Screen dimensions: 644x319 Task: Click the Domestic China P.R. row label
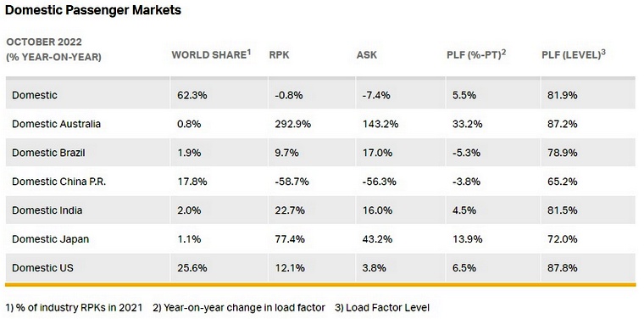point(58,182)
